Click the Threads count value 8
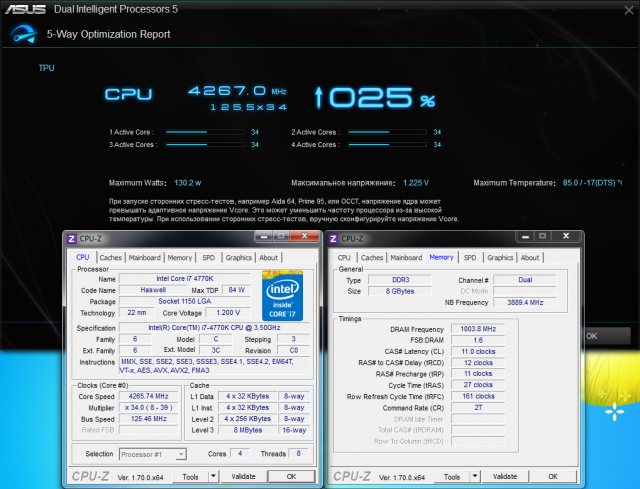Image resolution: width=640 pixels, height=489 pixels. click(x=298, y=453)
